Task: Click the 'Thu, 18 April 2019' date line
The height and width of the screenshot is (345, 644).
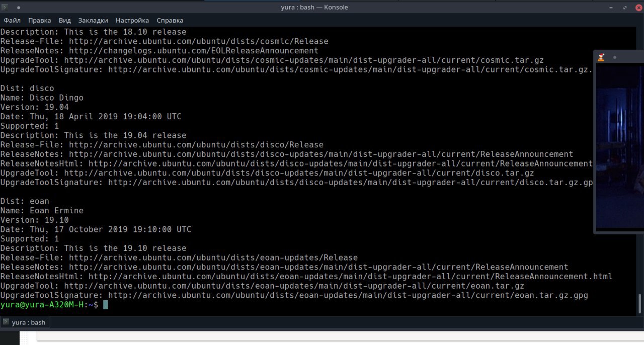Action: (91, 117)
